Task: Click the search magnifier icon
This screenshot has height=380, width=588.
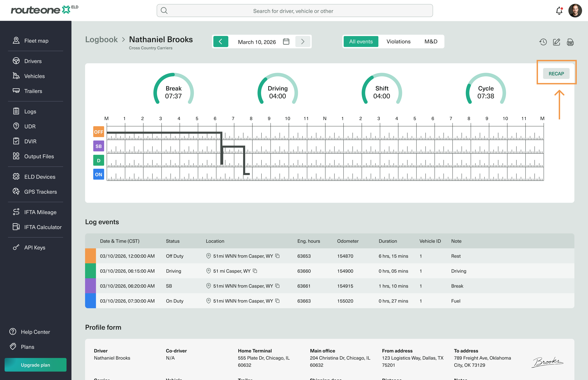Action: pyautogui.click(x=164, y=11)
